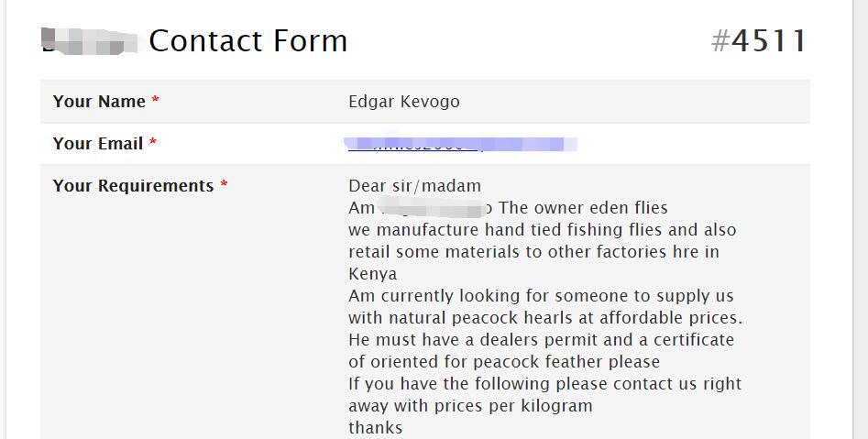Select the peacock feather please line
This screenshot has width=868, height=439.
[504, 362]
